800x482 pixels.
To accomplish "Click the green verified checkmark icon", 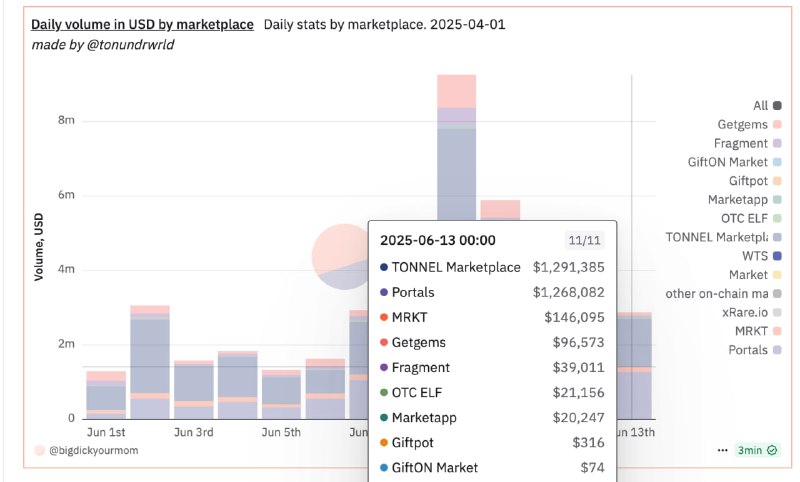I will pos(772,450).
